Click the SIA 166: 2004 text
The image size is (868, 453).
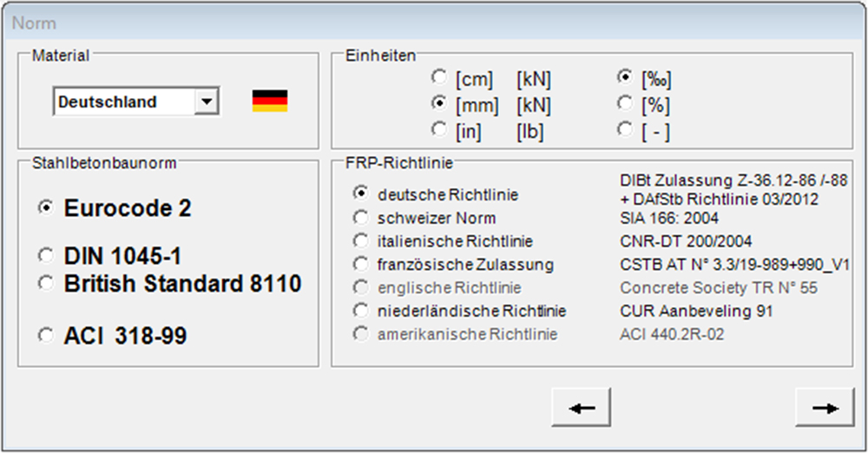(x=669, y=218)
